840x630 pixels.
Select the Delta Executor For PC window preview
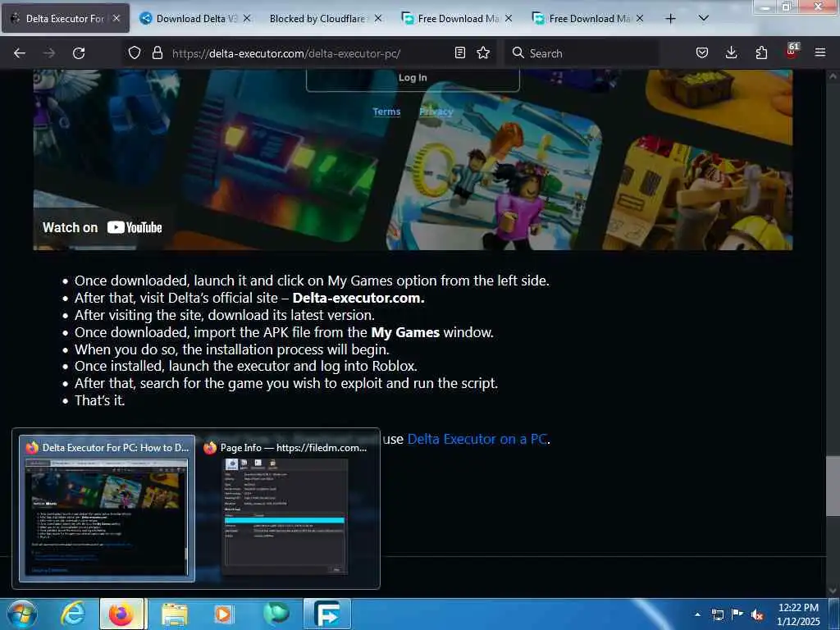click(x=107, y=509)
